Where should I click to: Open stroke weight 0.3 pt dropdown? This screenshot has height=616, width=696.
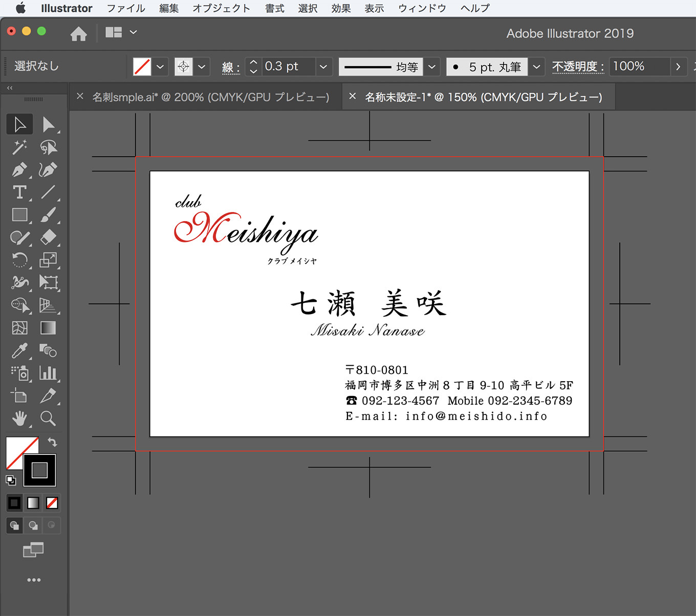coord(323,67)
